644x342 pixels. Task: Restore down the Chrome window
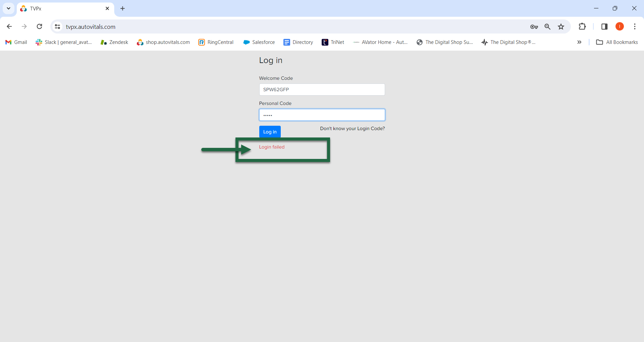[x=615, y=8]
